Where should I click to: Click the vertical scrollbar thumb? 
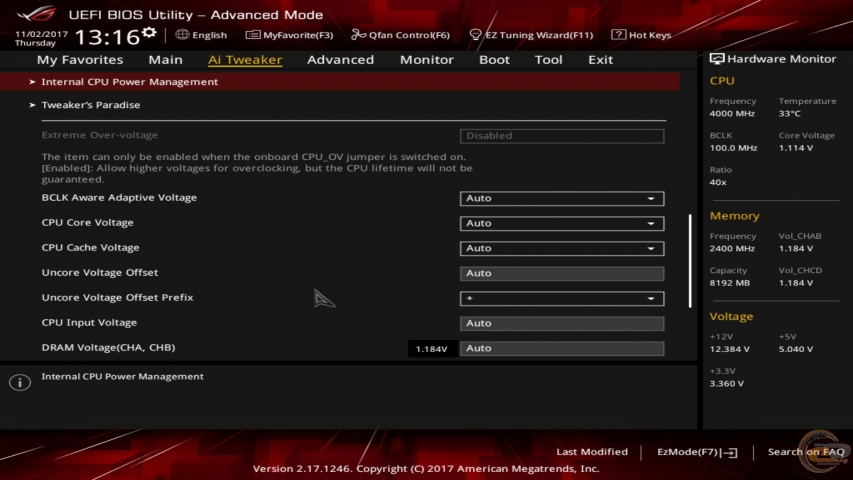[x=690, y=261]
